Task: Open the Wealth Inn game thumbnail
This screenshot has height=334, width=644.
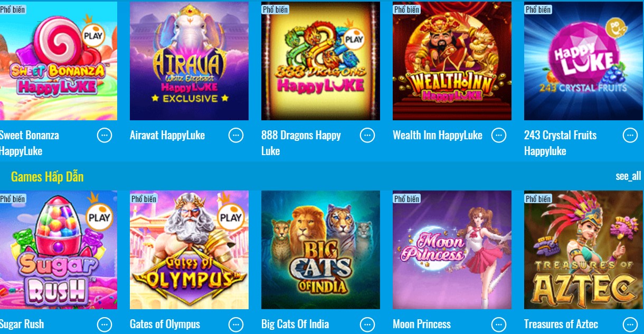Action: point(452,61)
